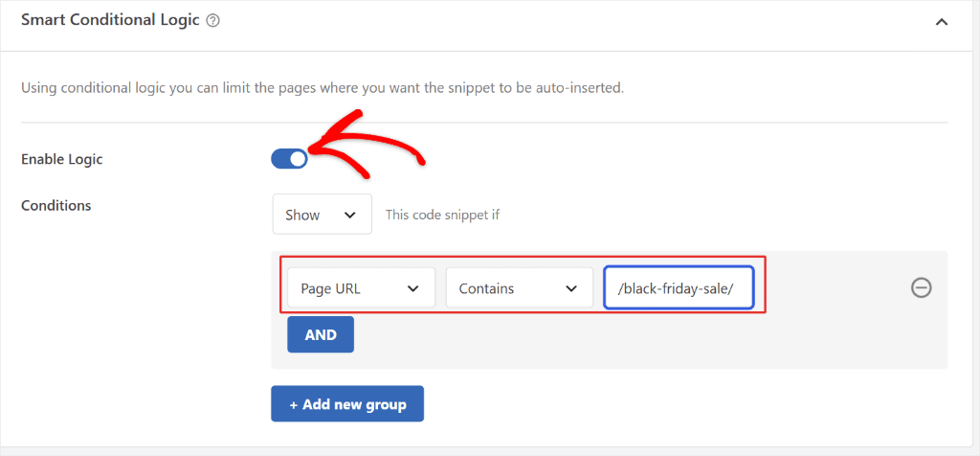Remove the condition row with minus icon
This screenshot has width=980, height=456.
coord(922,287)
